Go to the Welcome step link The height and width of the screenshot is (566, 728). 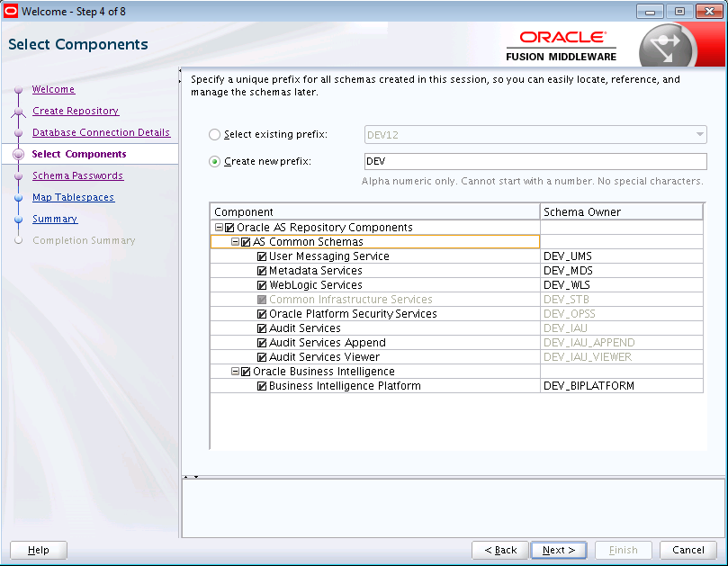(53, 89)
